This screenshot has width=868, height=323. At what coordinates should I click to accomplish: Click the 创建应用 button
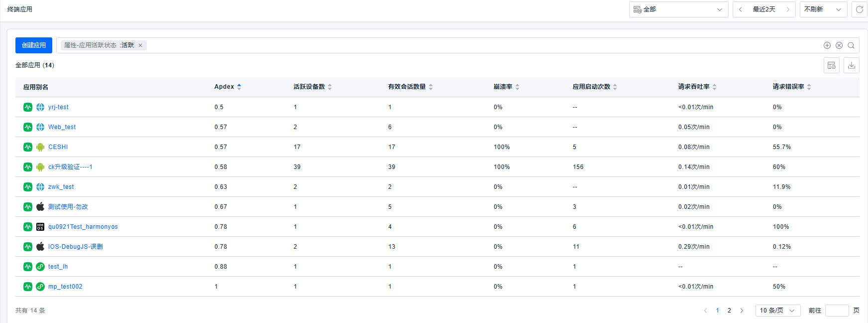[34, 45]
